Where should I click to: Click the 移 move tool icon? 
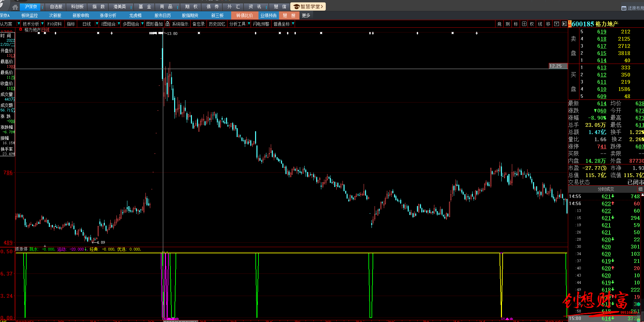548,24
